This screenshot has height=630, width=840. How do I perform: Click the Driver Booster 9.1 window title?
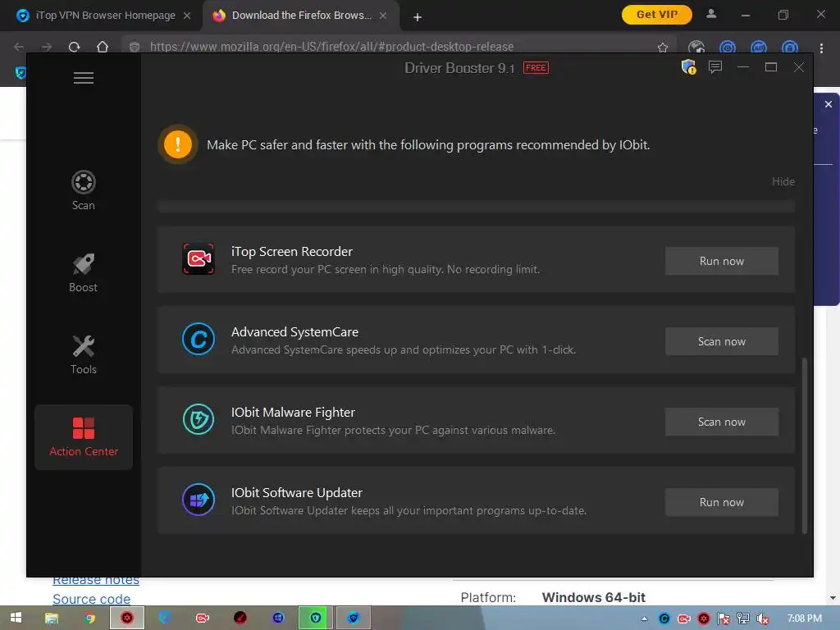459,68
